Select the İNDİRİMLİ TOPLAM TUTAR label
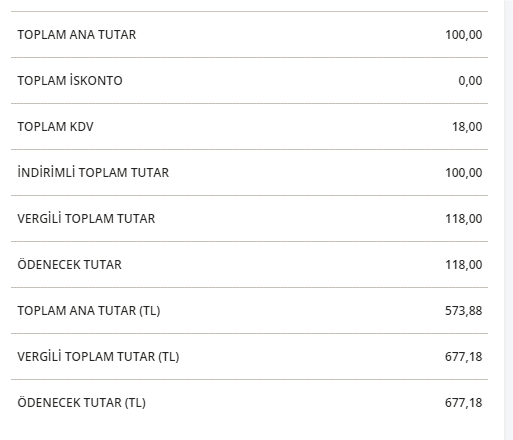This screenshot has height=440, width=513. 93,172
